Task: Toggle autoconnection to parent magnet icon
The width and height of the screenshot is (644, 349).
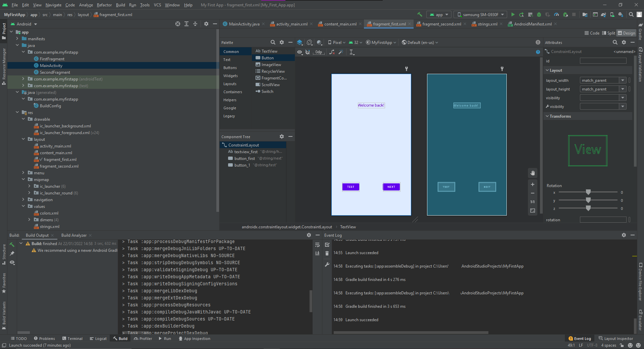Action: tap(308, 52)
